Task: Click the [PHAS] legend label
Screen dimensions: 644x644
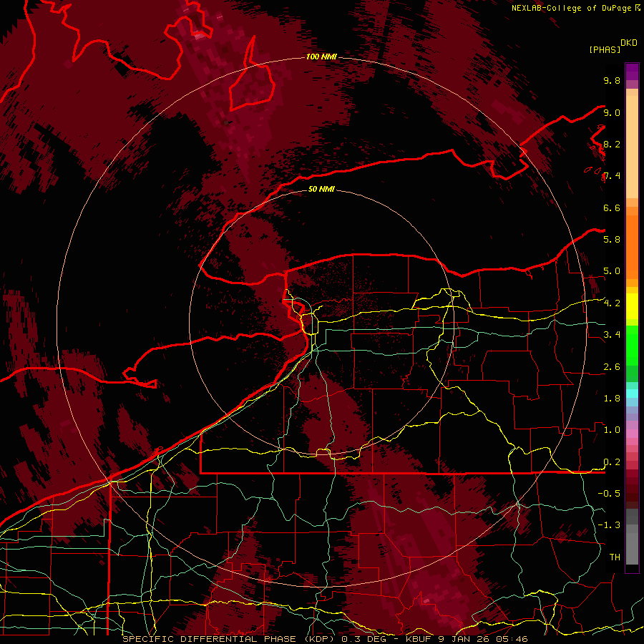Action: pos(605,50)
